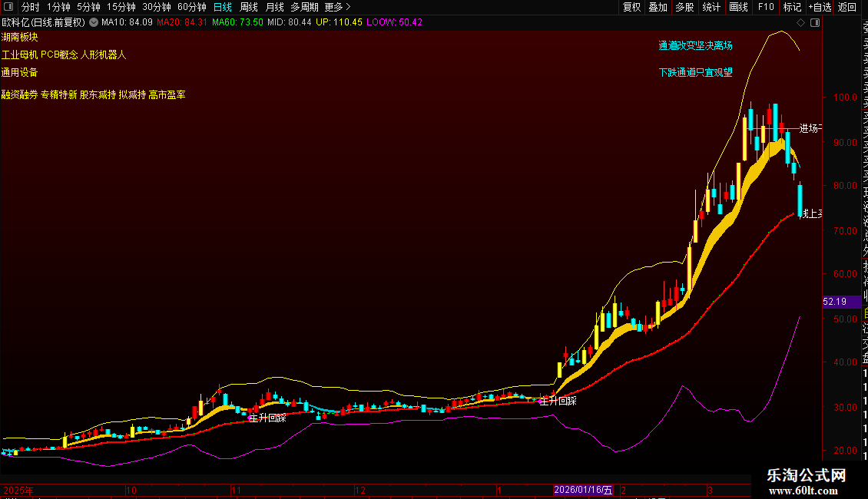Expand the 更多 period options

338,7
